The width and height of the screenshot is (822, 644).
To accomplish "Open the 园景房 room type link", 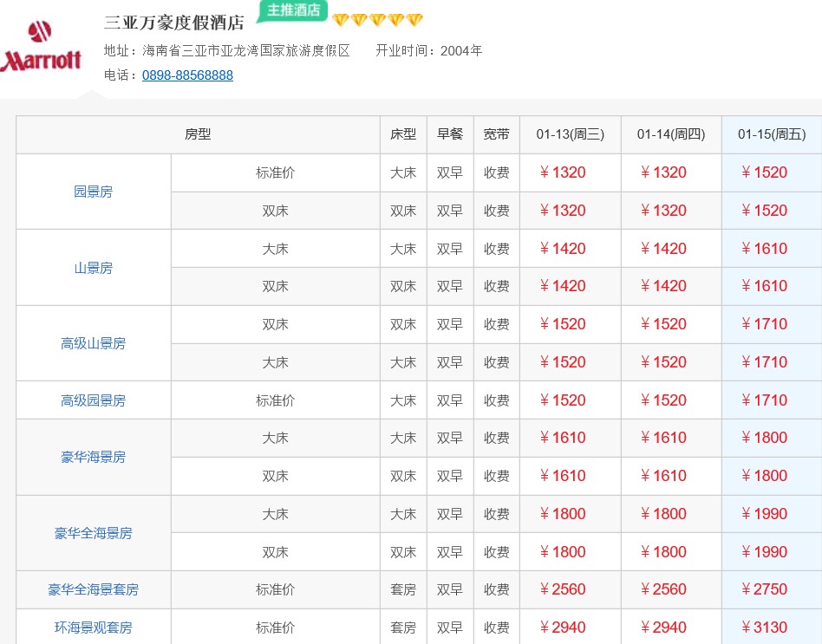I will click(93, 192).
